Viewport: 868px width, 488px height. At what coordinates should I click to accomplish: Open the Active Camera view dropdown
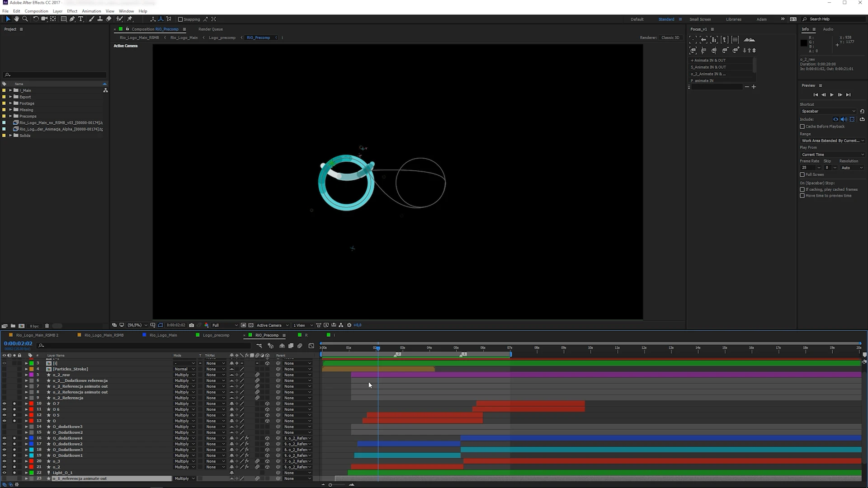coord(273,325)
